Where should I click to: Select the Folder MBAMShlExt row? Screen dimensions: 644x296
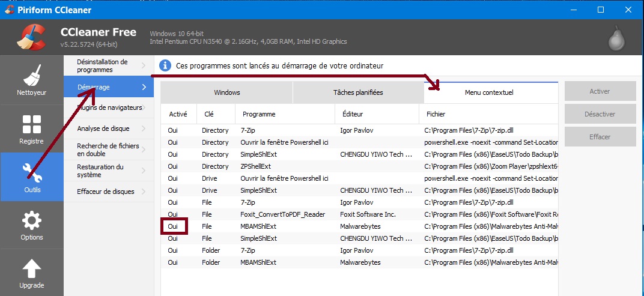point(359,262)
